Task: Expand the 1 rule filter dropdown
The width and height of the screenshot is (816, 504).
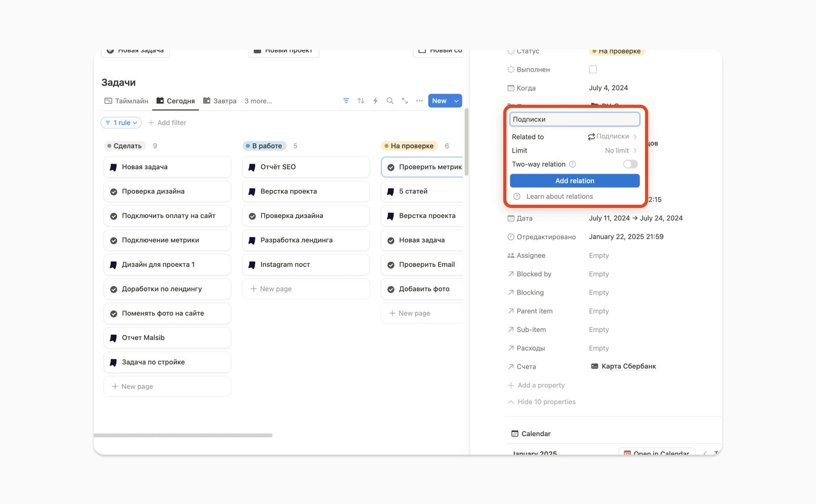Action: click(121, 123)
